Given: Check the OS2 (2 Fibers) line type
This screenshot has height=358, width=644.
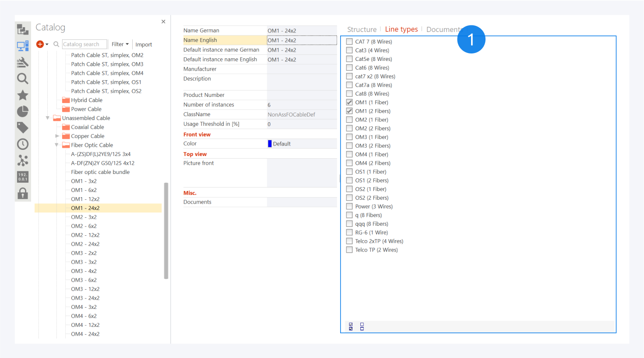Looking at the screenshot, I should pos(349,198).
